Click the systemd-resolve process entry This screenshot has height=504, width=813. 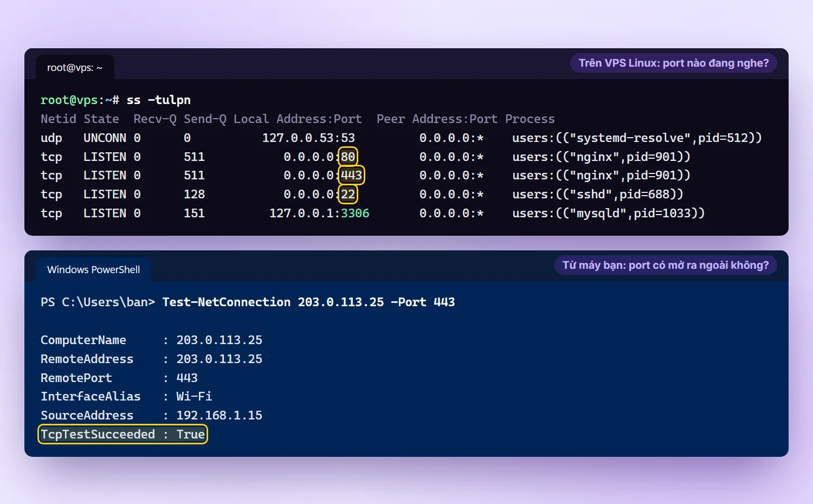[637, 138]
